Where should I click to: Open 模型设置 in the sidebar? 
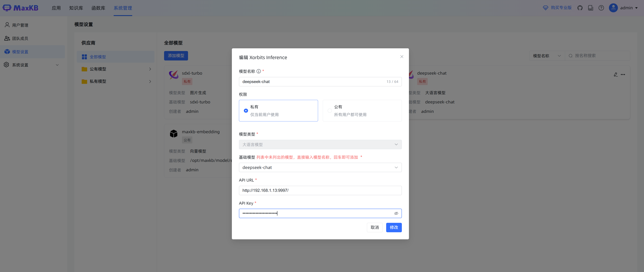pyautogui.click(x=33, y=52)
